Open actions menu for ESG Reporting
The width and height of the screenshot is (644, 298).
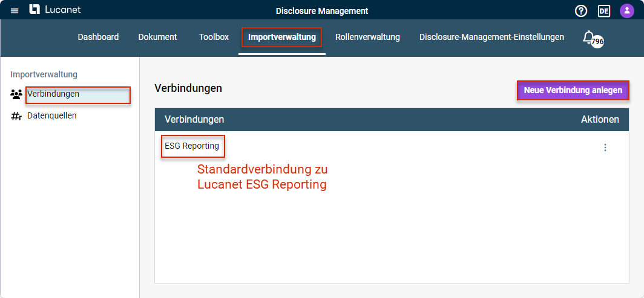click(605, 147)
